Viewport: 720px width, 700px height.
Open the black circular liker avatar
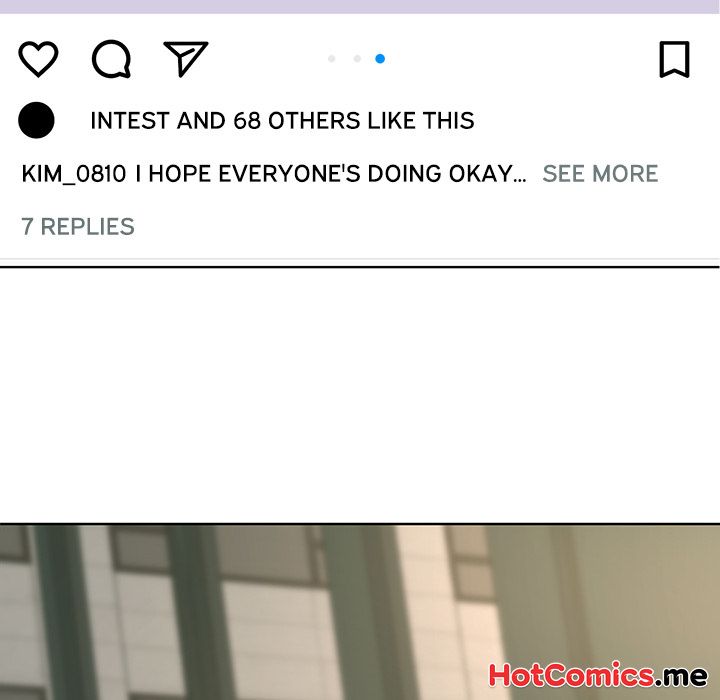tap(36, 120)
